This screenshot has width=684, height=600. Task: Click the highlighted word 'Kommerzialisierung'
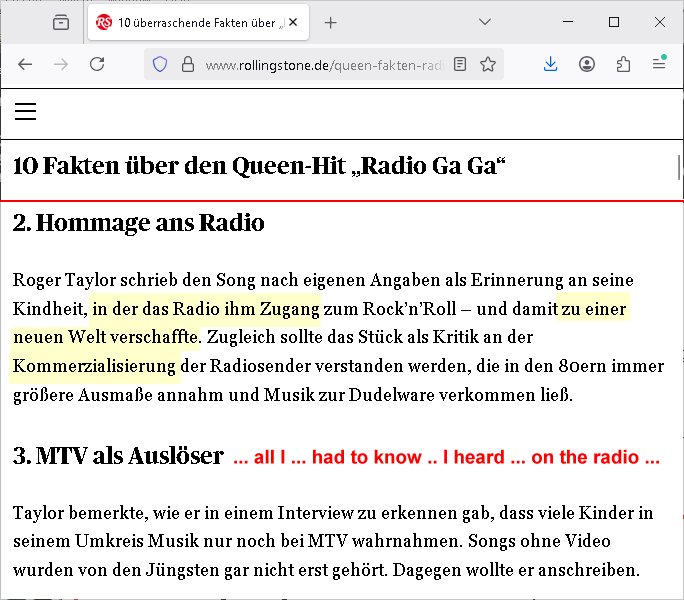click(94, 365)
